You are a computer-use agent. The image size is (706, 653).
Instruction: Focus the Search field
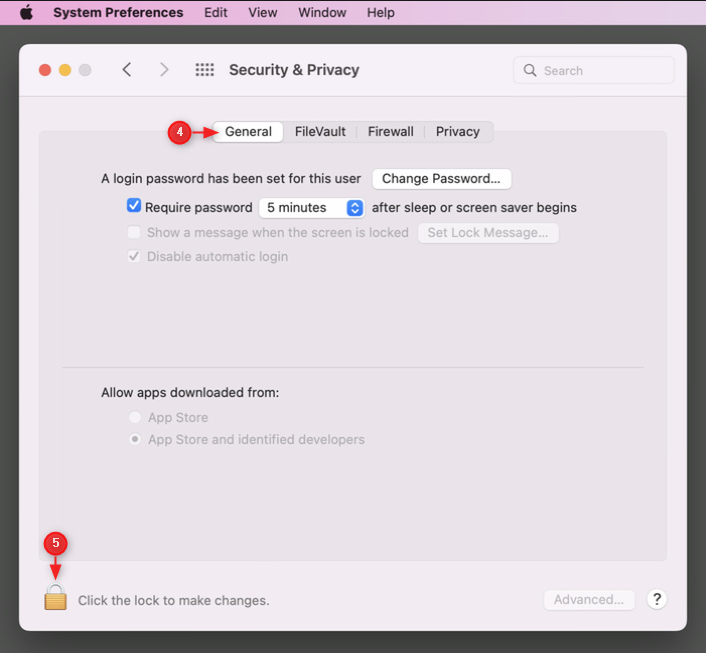pyautogui.click(x=593, y=70)
